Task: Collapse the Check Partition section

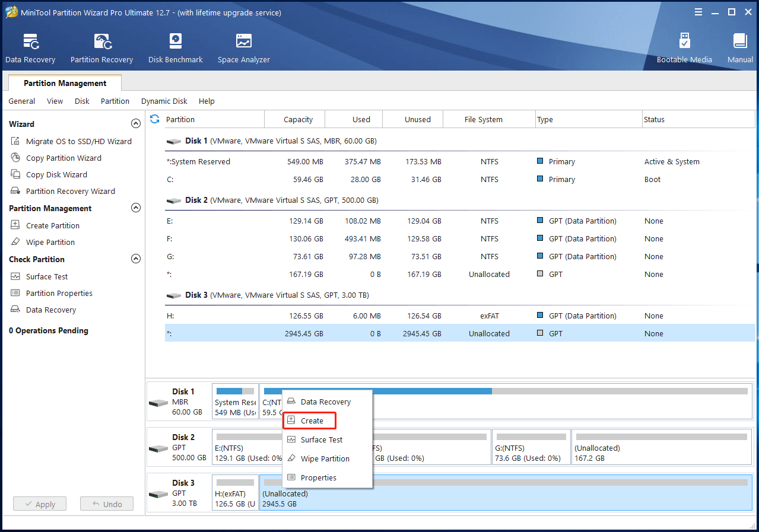Action: 136,259
